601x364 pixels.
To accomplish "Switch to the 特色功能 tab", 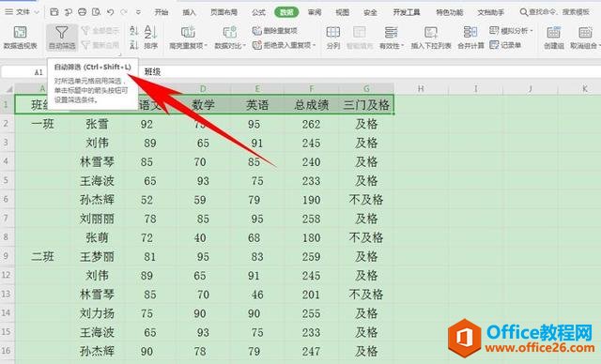I will click(450, 12).
